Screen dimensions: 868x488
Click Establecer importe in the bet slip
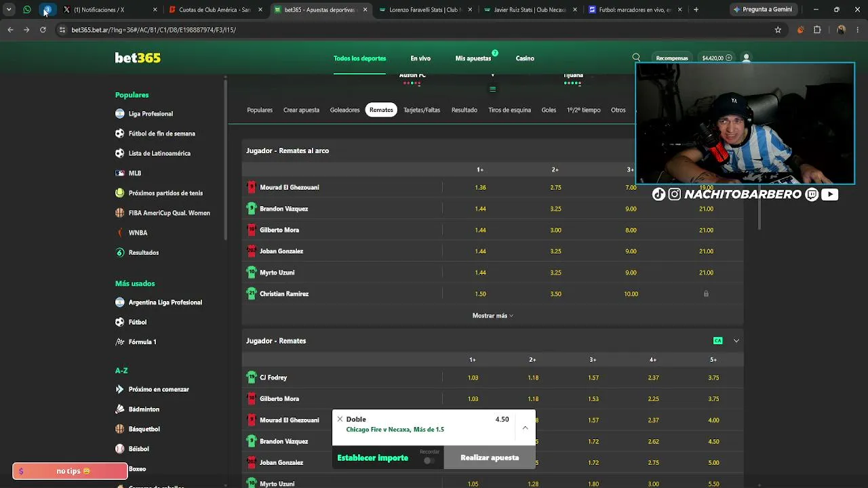(373, 458)
